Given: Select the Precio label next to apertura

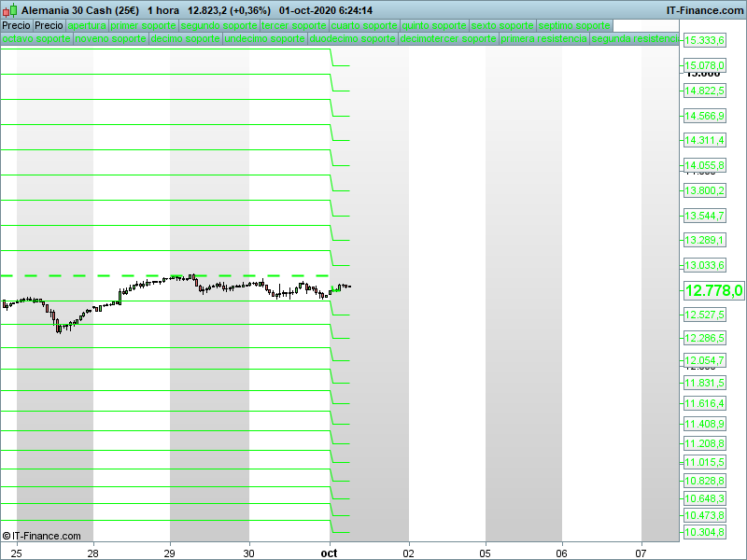Looking at the screenshot, I should [x=49, y=26].
